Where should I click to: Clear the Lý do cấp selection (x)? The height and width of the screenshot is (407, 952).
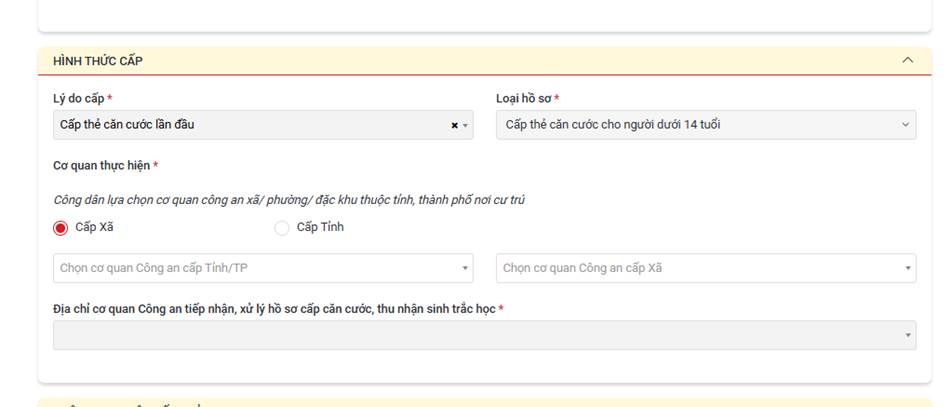click(x=454, y=125)
